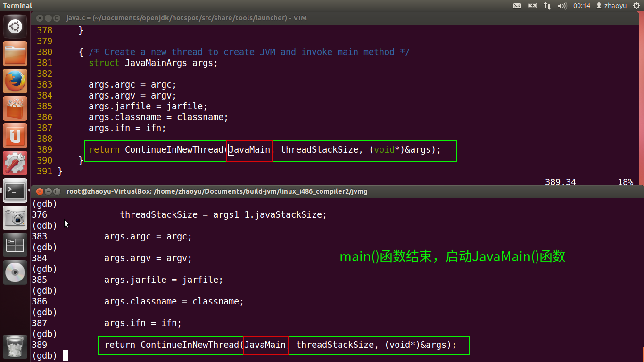Open the battery status indicator
644x362 pixels.
coord(532,6)
